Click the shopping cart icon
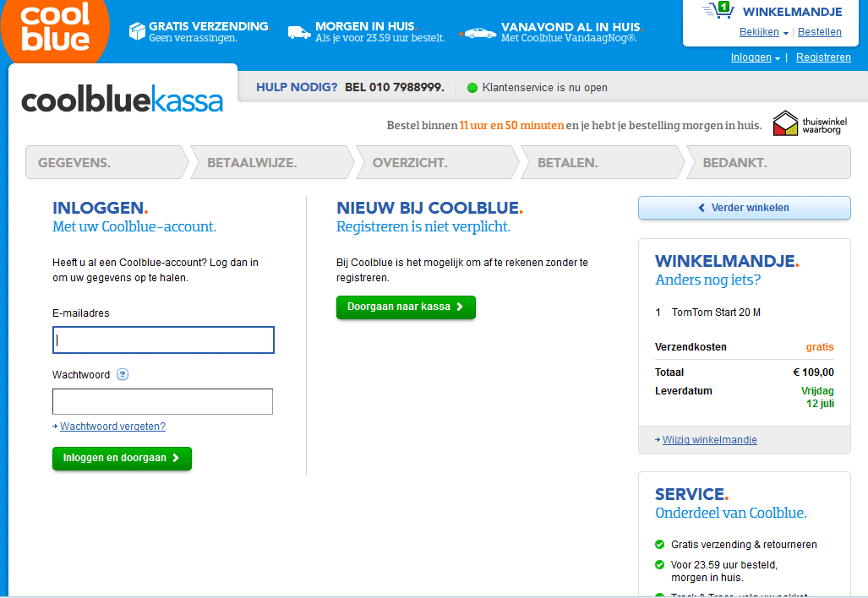868x598 pixels. (718, 10)
